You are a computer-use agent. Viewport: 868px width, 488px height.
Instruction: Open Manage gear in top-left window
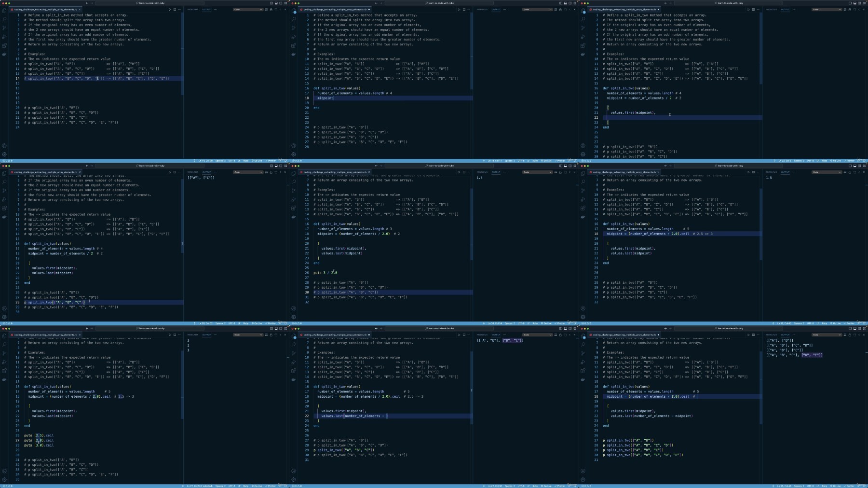tap(4, 154)
